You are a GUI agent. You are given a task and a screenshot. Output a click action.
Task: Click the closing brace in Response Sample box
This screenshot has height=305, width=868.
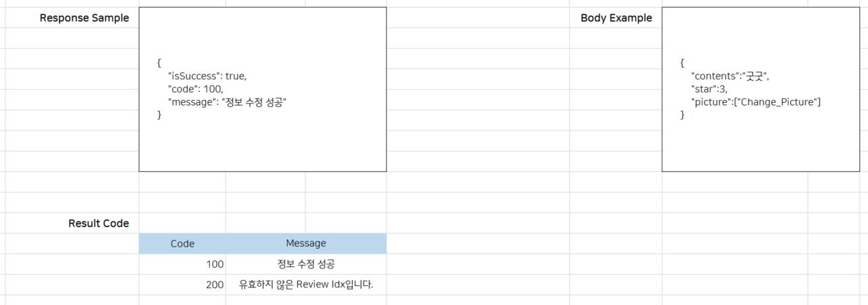(x=159, y=115)
